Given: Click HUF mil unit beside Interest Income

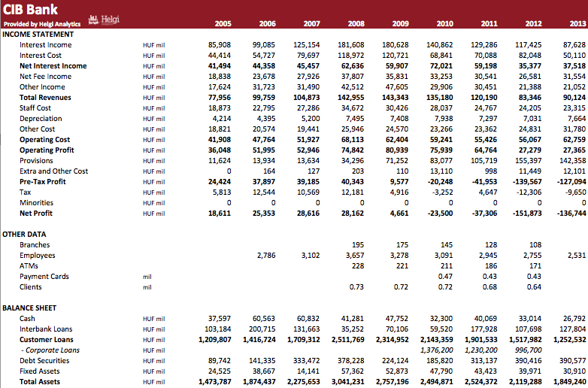Looking at the screenshot, I should (153, 45).
